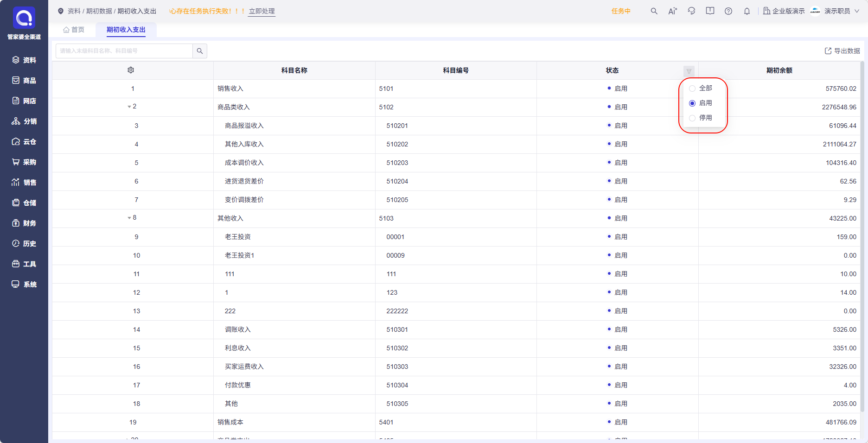The width and height of the screenshot is (868, 443).
Task: Click the 5401 account code
Action: pyautogui.click(x=386, y=422)
